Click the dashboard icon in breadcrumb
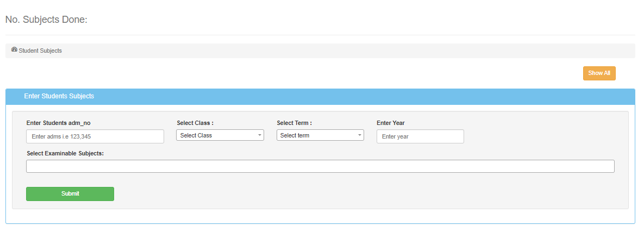 [x=14, y=50]
